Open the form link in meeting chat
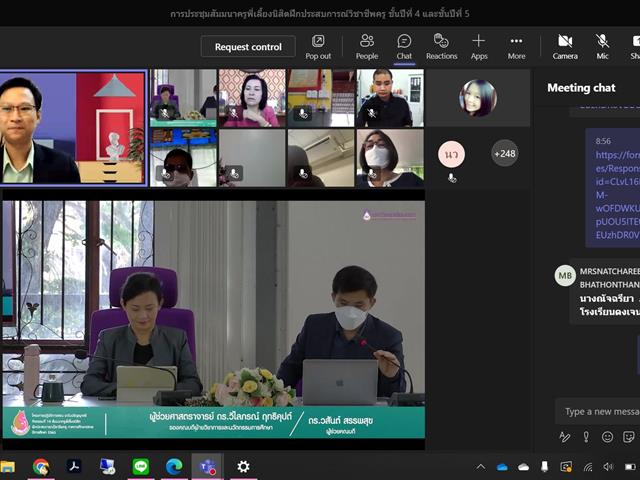640x480 pixels. (x=617, y=195)
